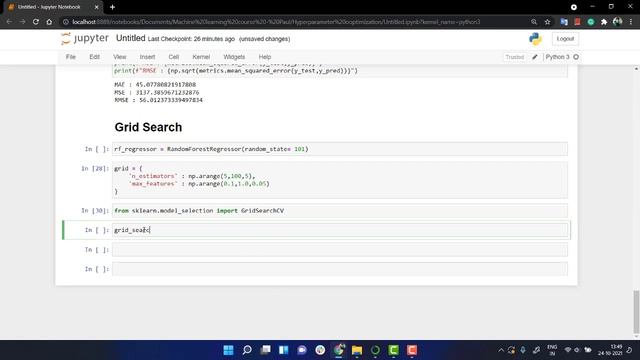
Task: Open the browser profile avatar
Action: click(x=618, y=22)
